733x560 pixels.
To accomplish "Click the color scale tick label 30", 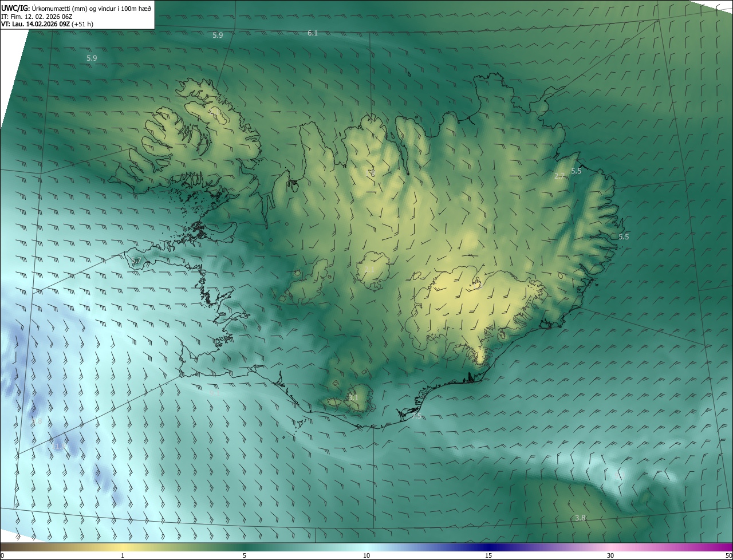I will [x=610, y=556].
